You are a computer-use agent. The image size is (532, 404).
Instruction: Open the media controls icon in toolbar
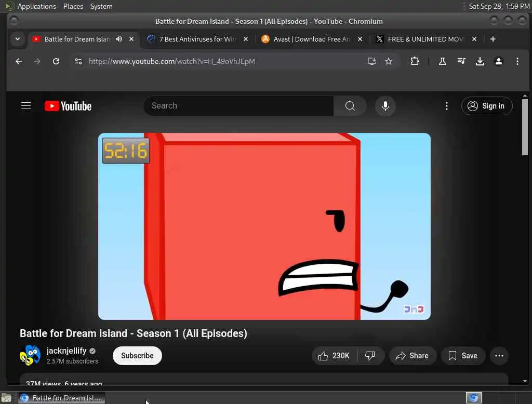[x=461, y=61]
